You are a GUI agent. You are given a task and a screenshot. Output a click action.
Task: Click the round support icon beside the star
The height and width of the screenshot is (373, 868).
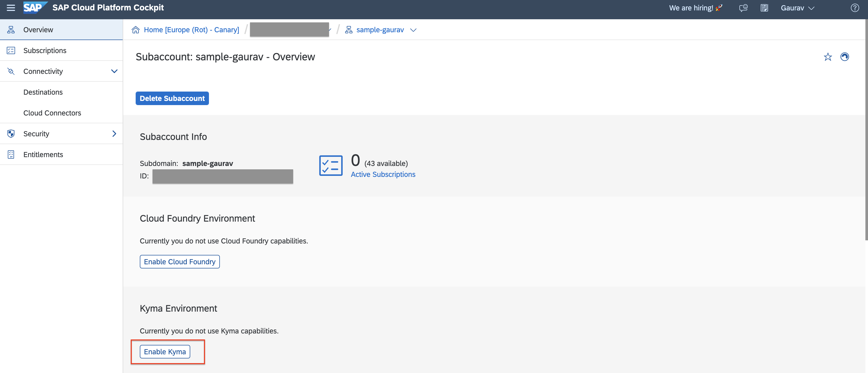pyautogui.click(x=844, y=57)
